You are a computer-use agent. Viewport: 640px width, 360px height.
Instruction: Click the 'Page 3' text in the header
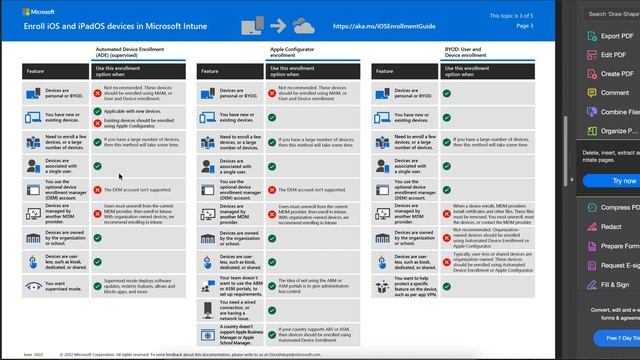(x=524, y=26)
